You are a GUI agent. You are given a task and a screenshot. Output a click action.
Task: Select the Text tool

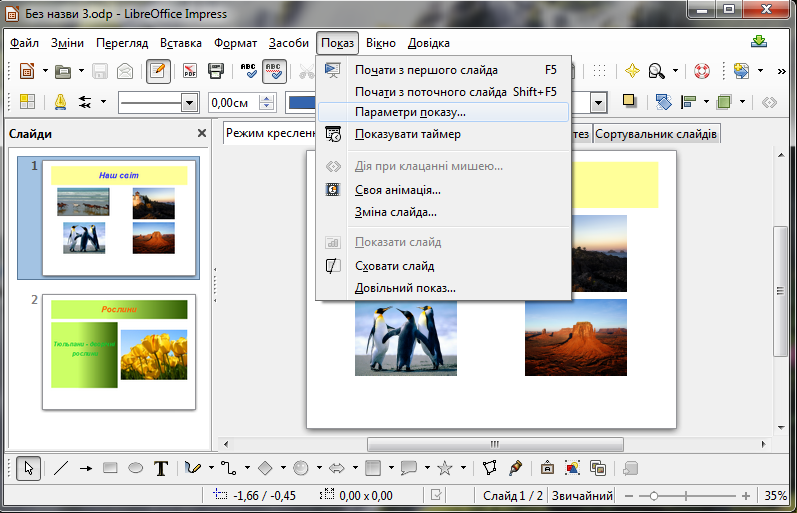click(x=161, y=468)
